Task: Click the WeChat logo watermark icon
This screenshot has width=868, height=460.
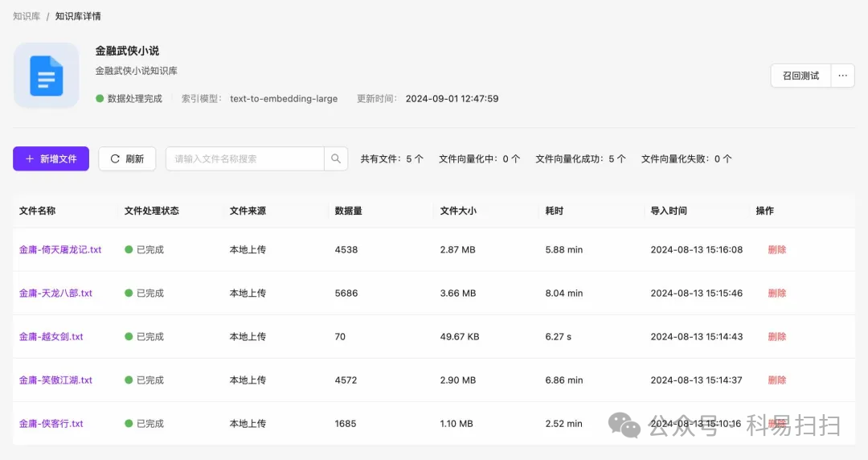Action: pyautogui.click(x=624, y=425)
